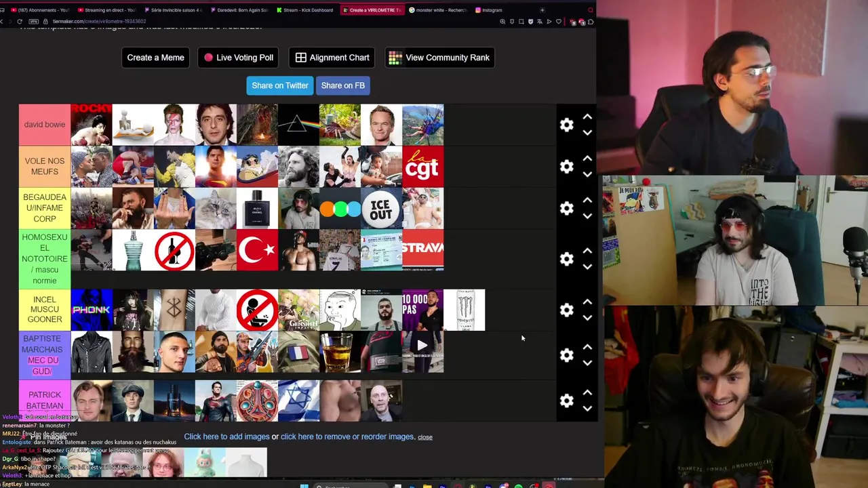Move HOMOSEXUEL NOTOIRE tier down
Image resolution: width=868 pixels, height=488 pixels.
587,266
